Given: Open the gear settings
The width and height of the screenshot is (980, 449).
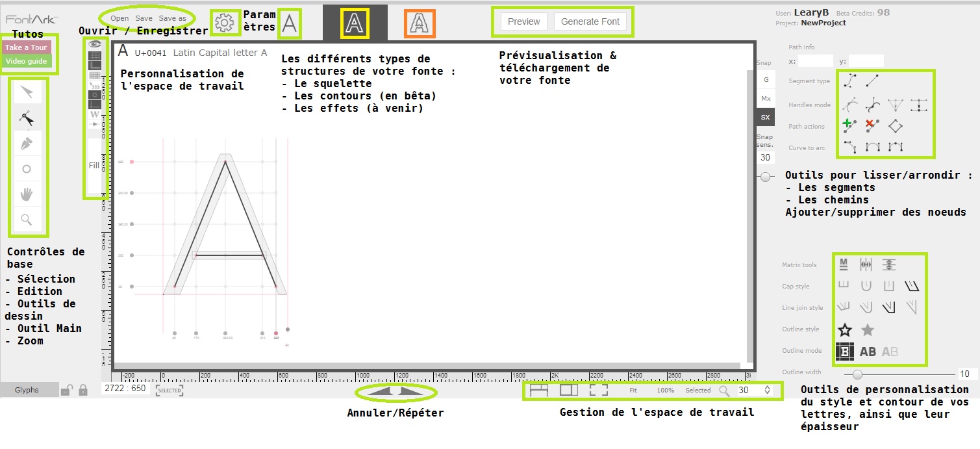Looking at the screenshot, I should tap(224, 23).
